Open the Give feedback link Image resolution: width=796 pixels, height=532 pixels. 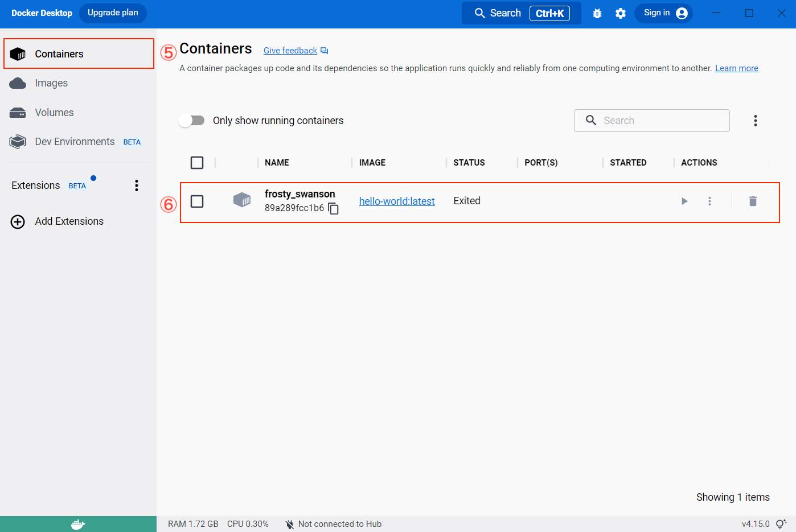pyautogui.click(x=296, y=51)
